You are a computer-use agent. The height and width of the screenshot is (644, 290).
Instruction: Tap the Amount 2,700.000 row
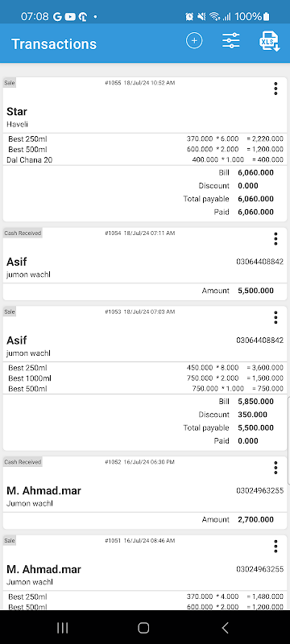(145, 519)
